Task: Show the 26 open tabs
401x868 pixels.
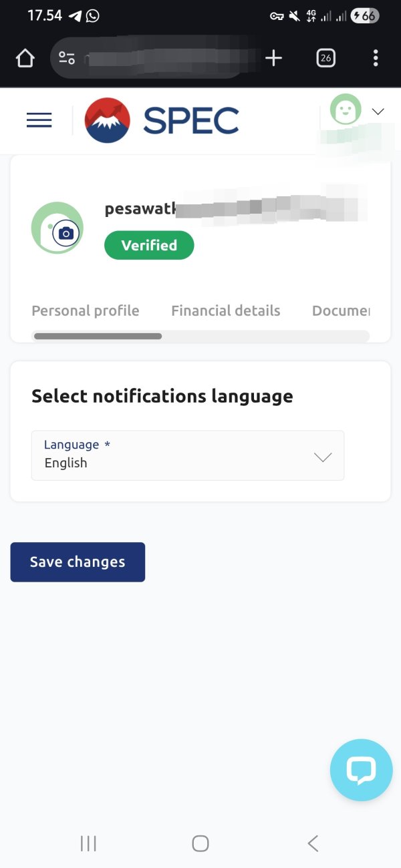Action: [x=325, y=58]
